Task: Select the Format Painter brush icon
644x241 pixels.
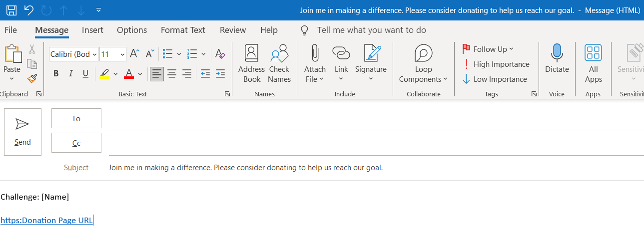Action: coord(32,78)
